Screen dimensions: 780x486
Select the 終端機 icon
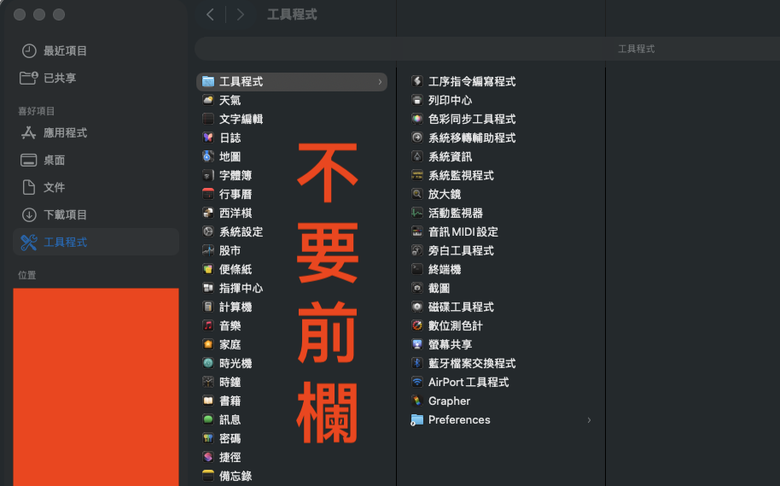(x=417, y=270)
